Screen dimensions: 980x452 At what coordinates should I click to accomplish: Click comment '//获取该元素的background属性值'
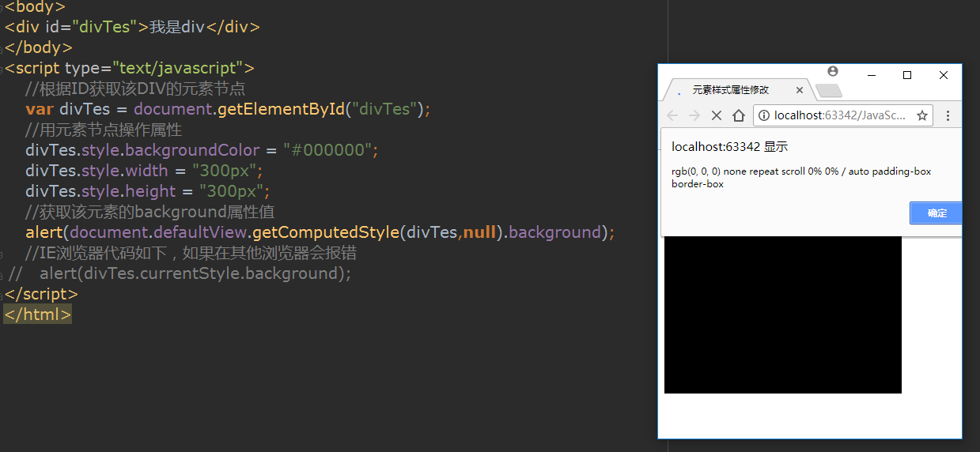click(149, 212)
